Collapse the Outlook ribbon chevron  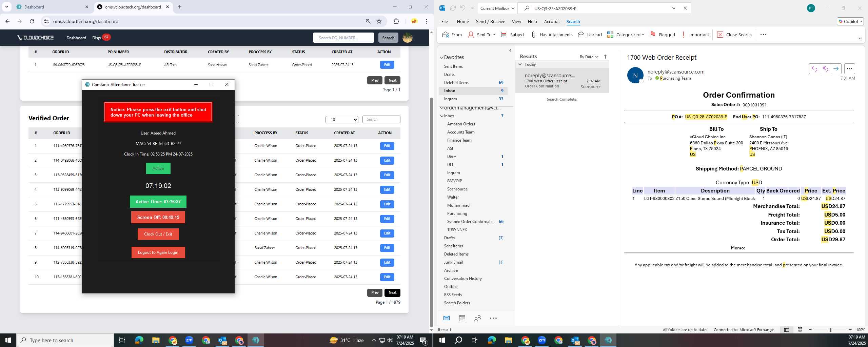(860, 38)
